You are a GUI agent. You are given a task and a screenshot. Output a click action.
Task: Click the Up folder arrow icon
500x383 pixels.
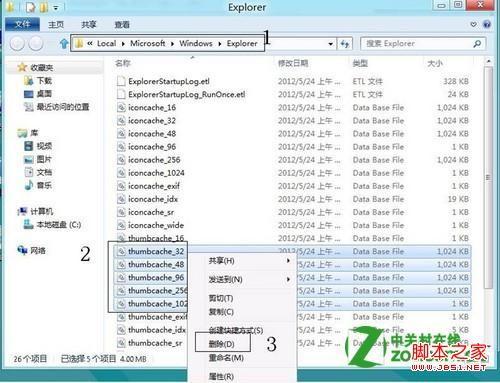pyautogui.click(x=64, y=44)
